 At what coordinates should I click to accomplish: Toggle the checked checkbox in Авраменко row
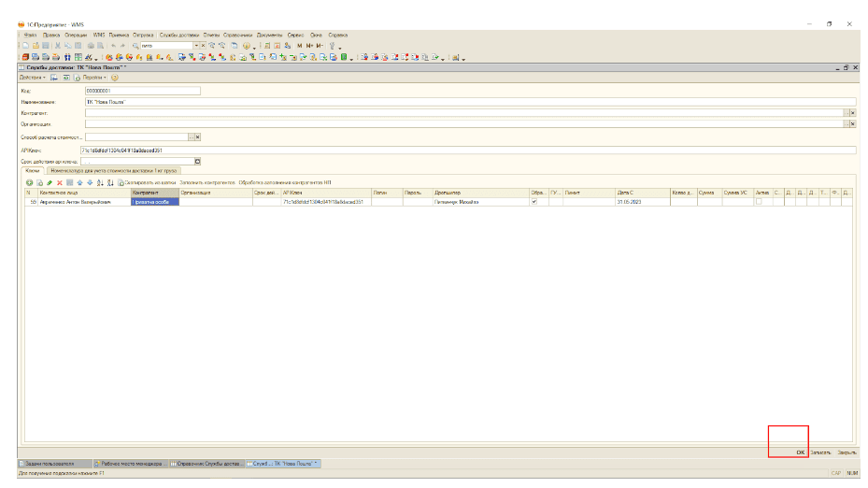pyautogui.click(x=534, y=202)
